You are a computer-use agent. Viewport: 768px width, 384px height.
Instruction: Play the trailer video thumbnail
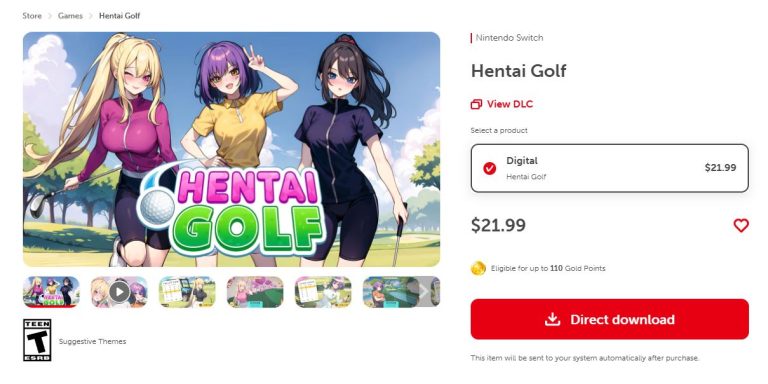119,292
